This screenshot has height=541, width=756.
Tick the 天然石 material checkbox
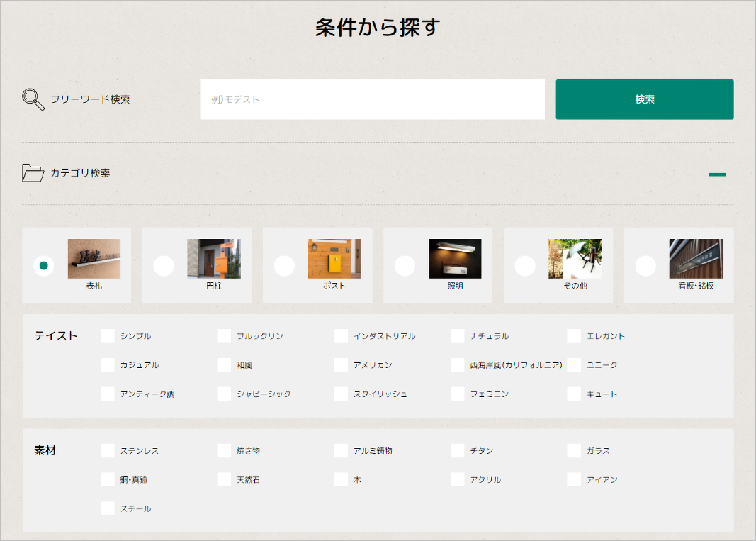(224, 480)
